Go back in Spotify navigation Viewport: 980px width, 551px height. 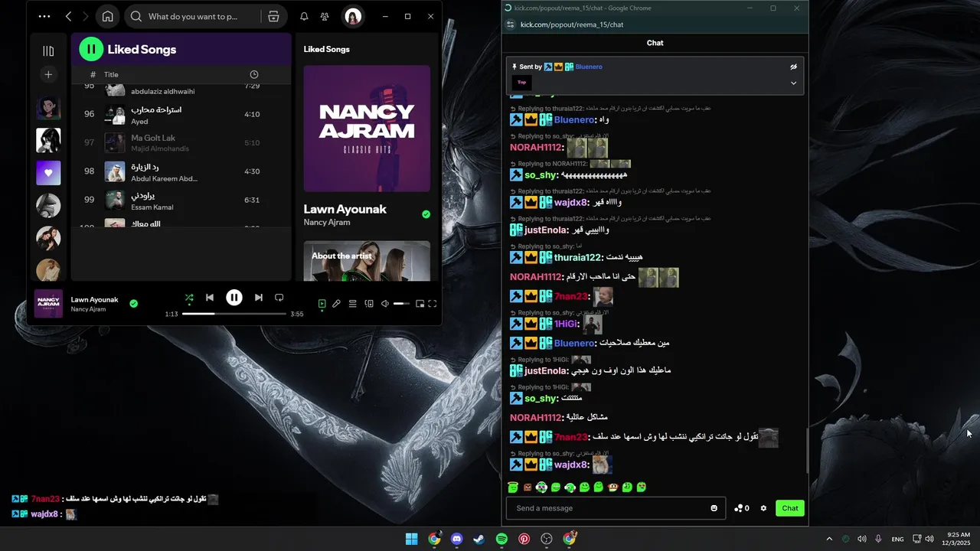(x=69, y=16)
